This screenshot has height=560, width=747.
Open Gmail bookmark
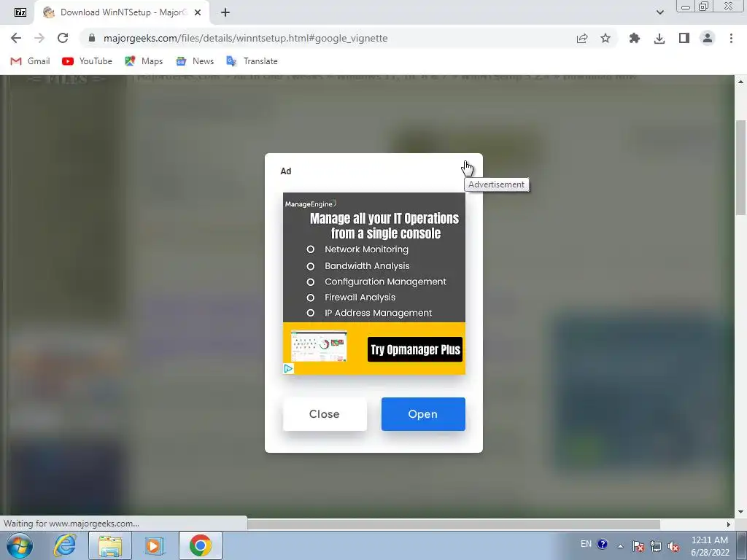point(30,61)
